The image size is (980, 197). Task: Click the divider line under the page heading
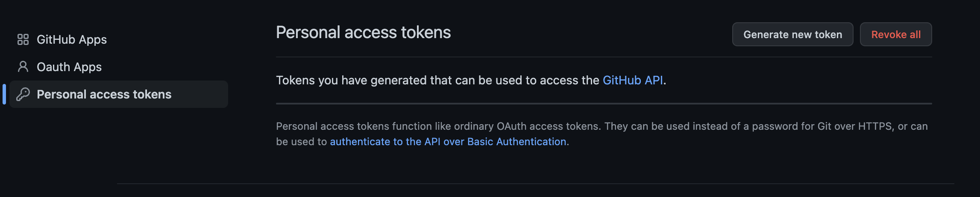pyautogui.click(x=604, y=57)
